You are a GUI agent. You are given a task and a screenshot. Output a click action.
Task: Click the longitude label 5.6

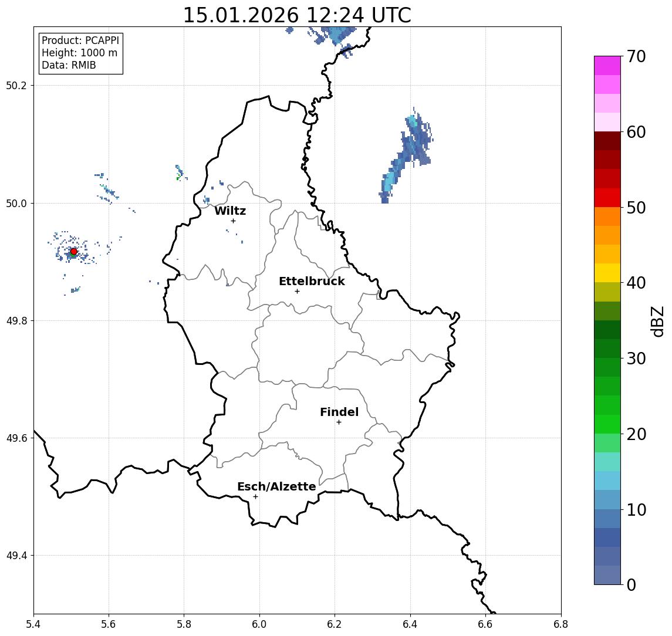109,624
